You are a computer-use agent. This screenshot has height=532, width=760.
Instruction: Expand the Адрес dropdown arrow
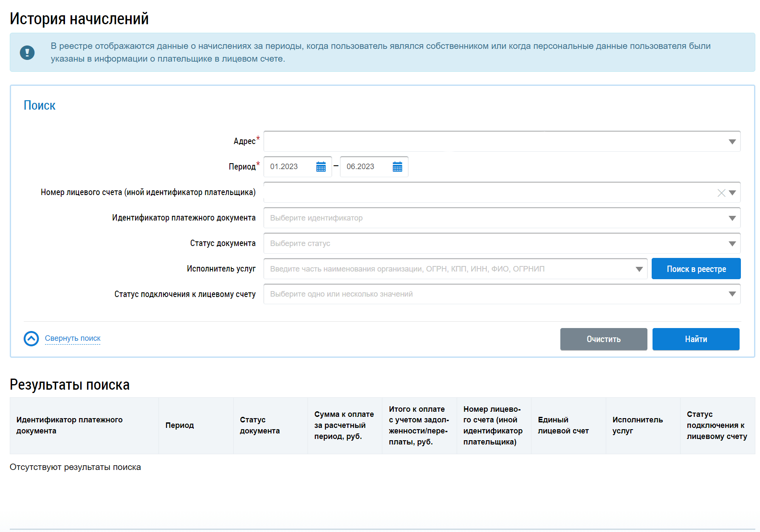(732, 141)
